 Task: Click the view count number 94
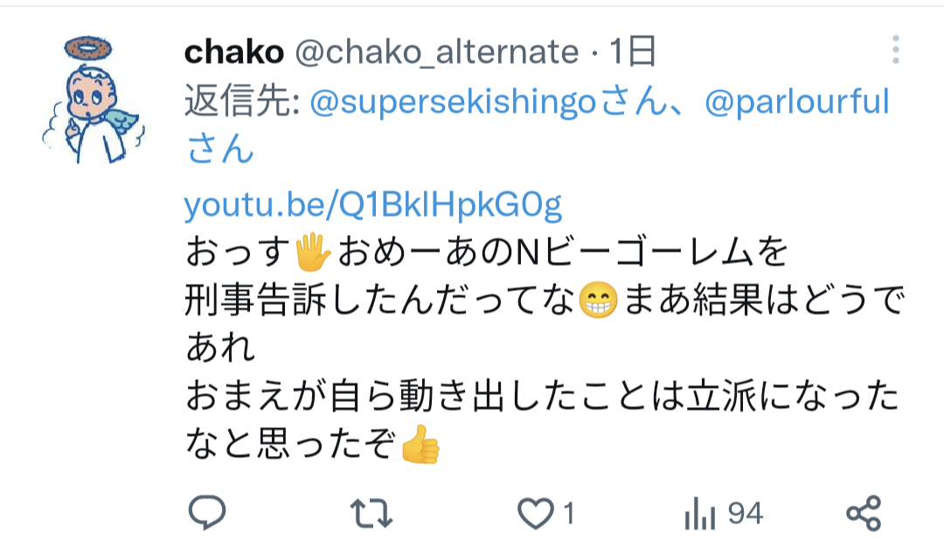[x=746, y=514]
